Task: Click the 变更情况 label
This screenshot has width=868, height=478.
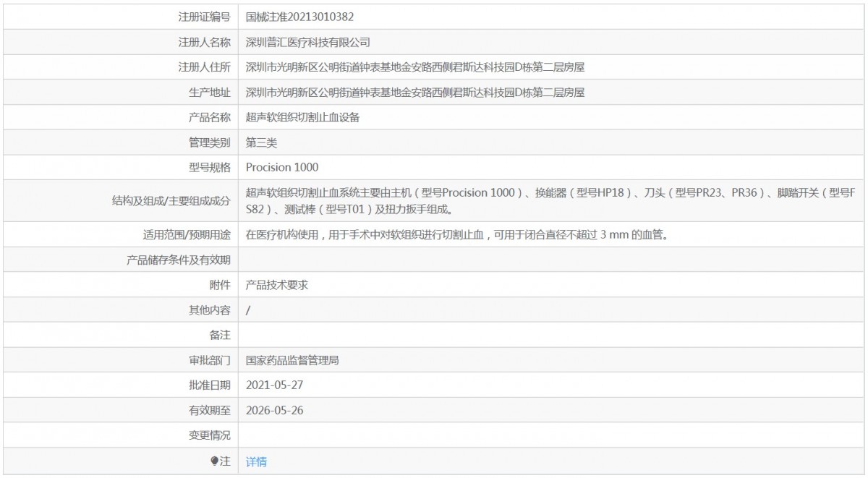Action: (209, 435)
